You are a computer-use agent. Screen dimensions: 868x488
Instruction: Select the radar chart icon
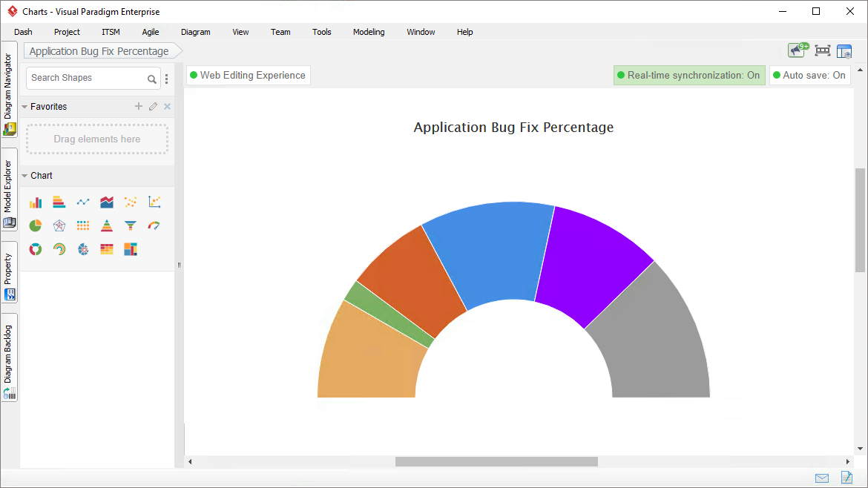tap(59, 225)
